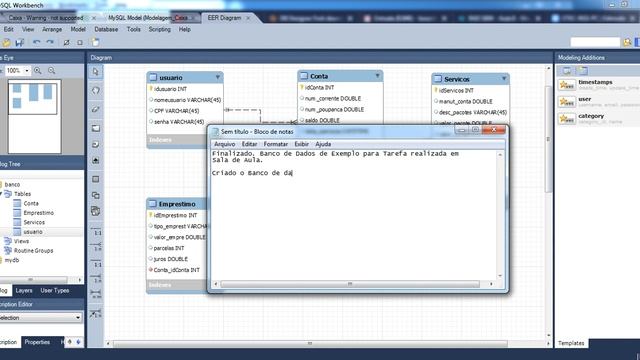640x360 pixels.
Task: Open the Scripting menu
Action: pyautogui.click(x=160, y=29)
